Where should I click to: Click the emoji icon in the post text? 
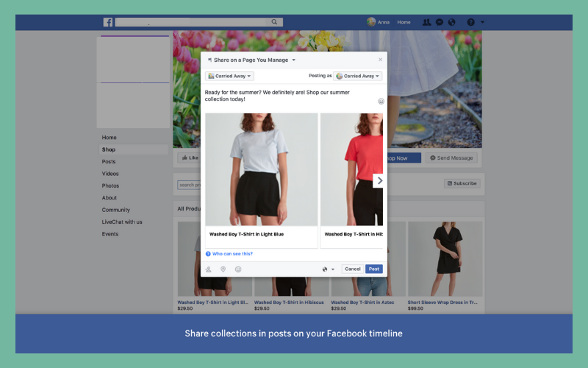(381, 101)
